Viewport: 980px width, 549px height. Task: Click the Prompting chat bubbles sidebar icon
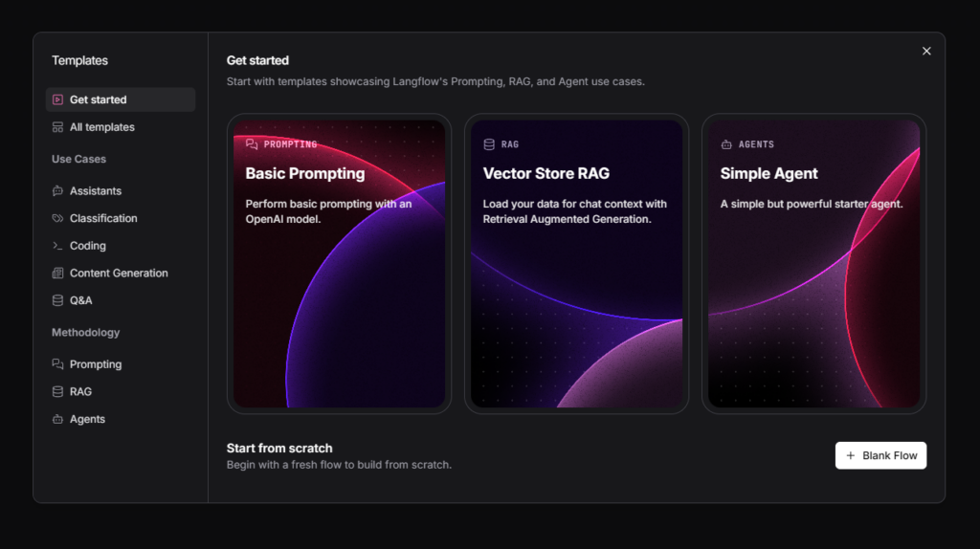coord(57,364)
